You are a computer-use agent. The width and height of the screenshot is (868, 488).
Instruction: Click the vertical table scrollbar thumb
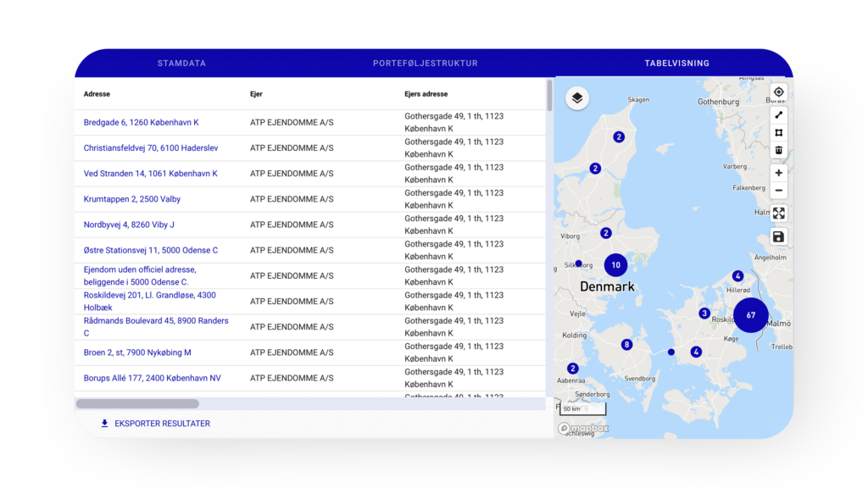[x=549, y=95]
